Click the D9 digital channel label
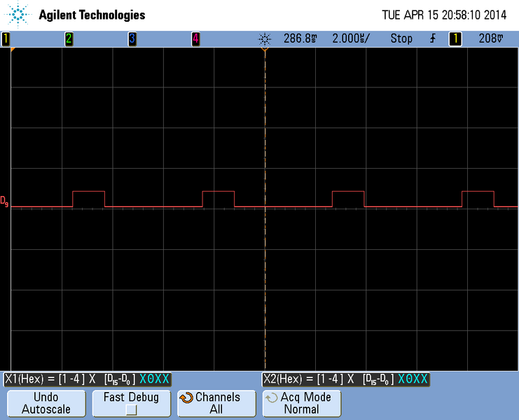 tap(5, 202)
